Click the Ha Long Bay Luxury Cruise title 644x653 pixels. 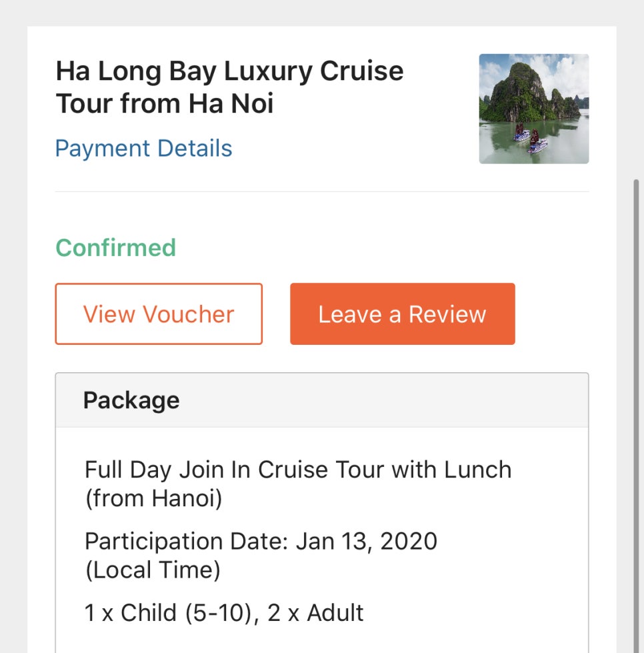point(229,87)
